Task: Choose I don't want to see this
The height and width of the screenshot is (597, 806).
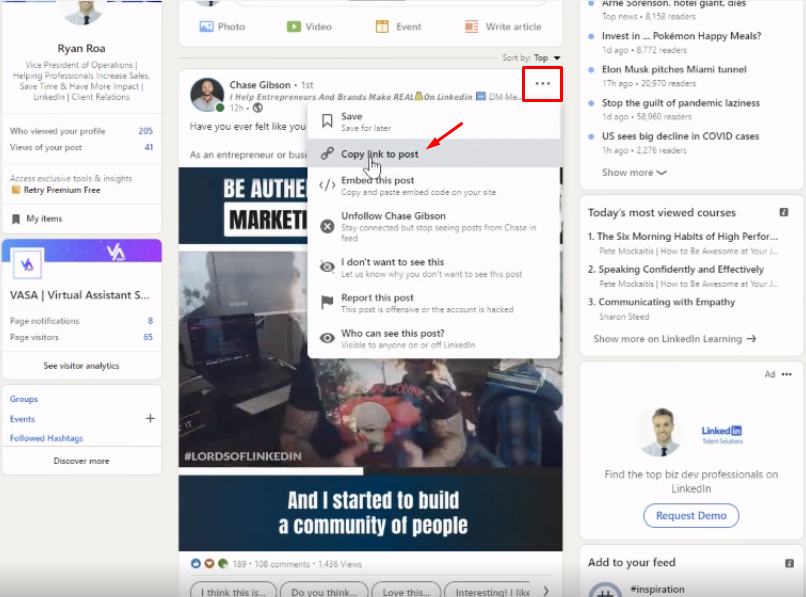Action: (x=433, y=267)
